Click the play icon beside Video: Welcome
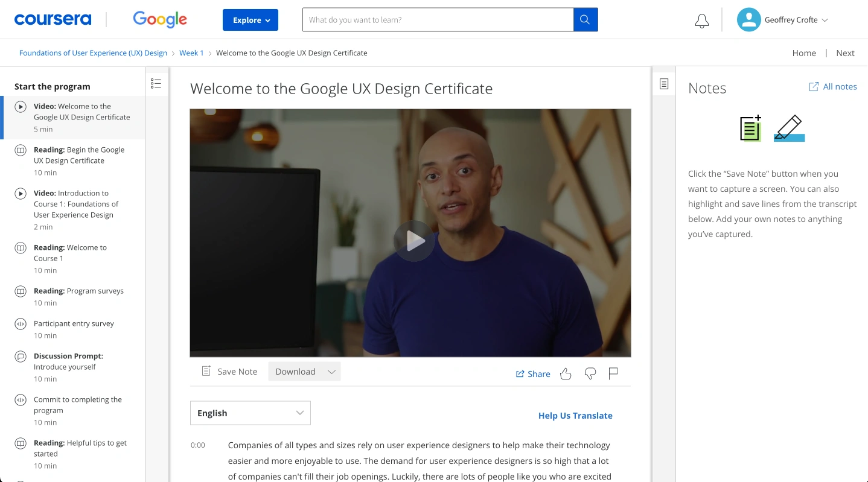The height and width of the screenshot is (482, 868). coord(21,107)
